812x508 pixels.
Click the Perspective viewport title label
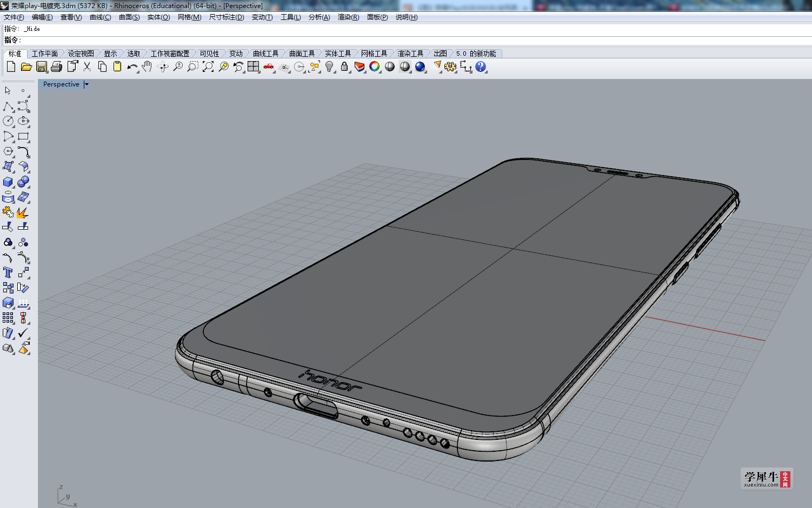pyautogui.click(x=61, y=84)
